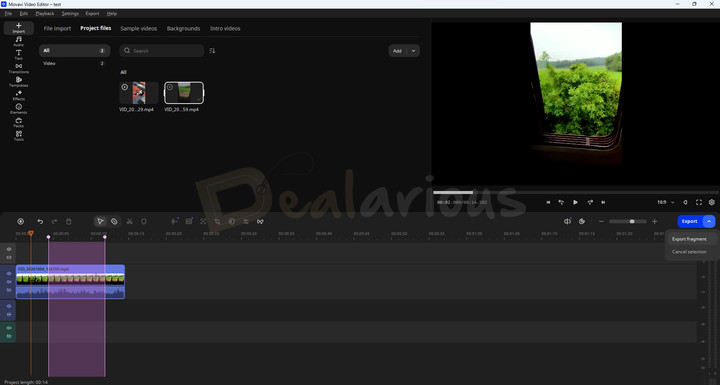Open the sliders adjustment icon in toolbar

pyautogui.click(x=246, y=221)
